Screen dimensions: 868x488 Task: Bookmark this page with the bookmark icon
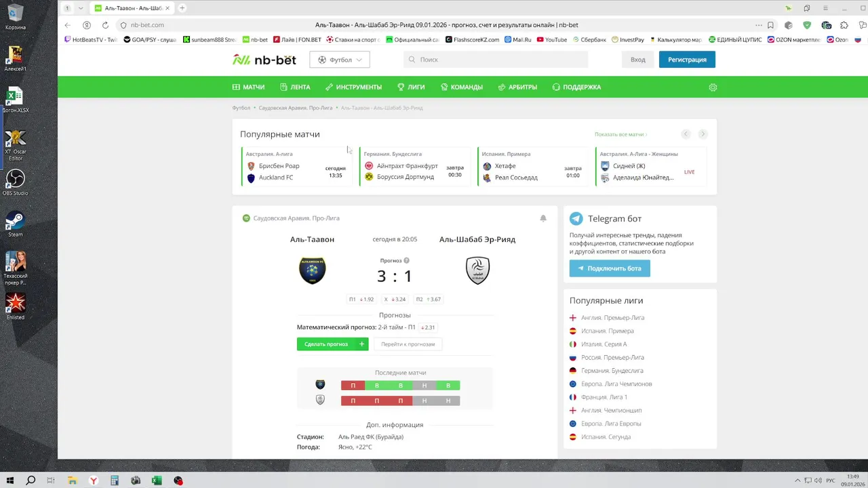click(x=770, y=25)
